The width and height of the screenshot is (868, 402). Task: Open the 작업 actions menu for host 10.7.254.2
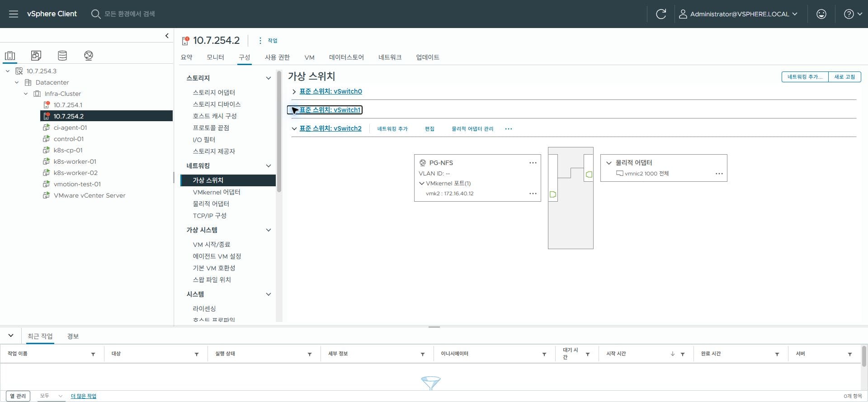click(268, 41)
